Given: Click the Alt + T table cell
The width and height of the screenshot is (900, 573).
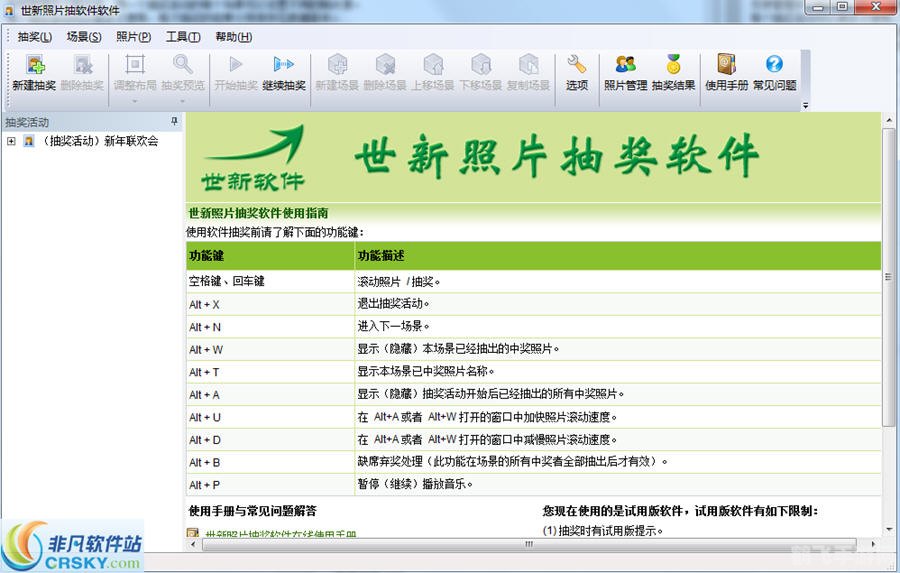Looking at the screenshot, I should 270,372.
